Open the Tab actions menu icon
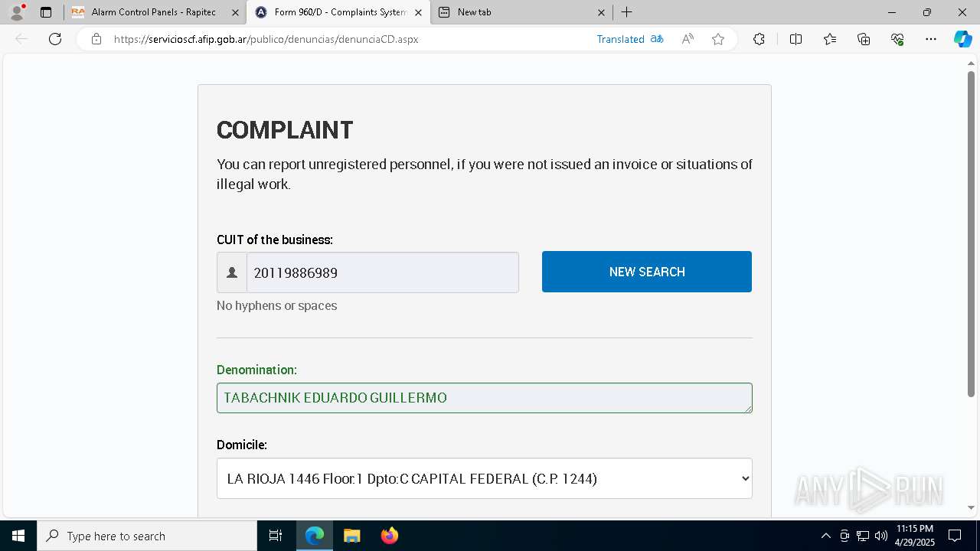The width and height of the screenshot is (980, 551). tap(46, 12)
